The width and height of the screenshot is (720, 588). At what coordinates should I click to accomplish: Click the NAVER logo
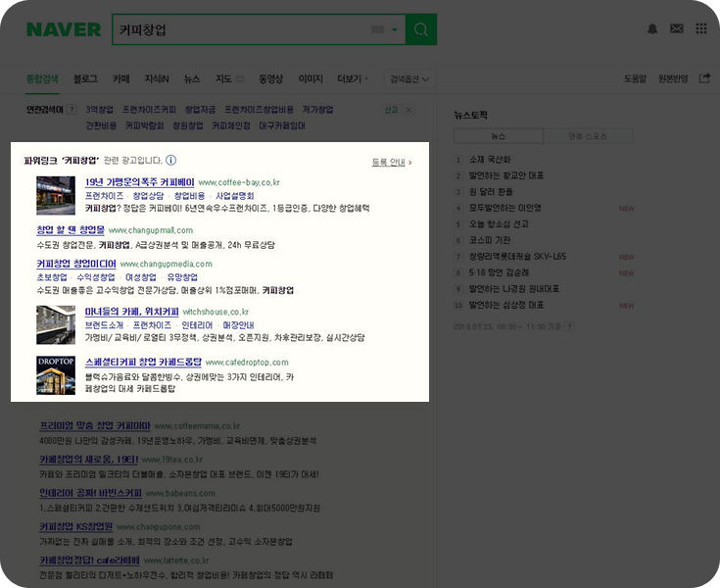[x=64, y=29]
